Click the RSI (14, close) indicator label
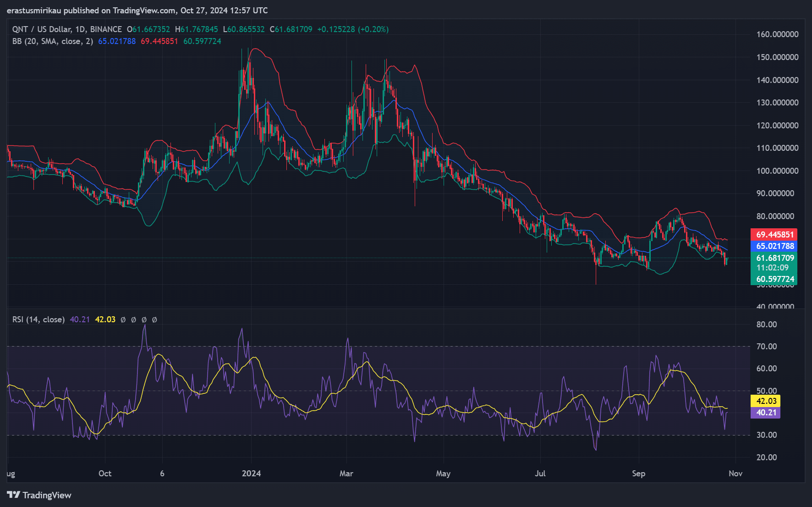Screen dimensions: 812x507 (38, 320)
